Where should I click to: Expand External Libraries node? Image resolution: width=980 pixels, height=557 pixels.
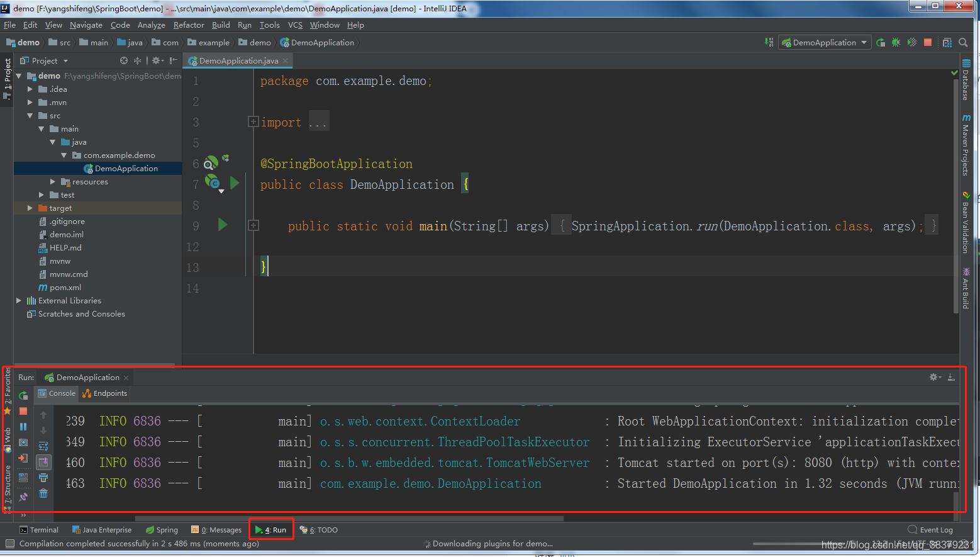coord(19,301)
